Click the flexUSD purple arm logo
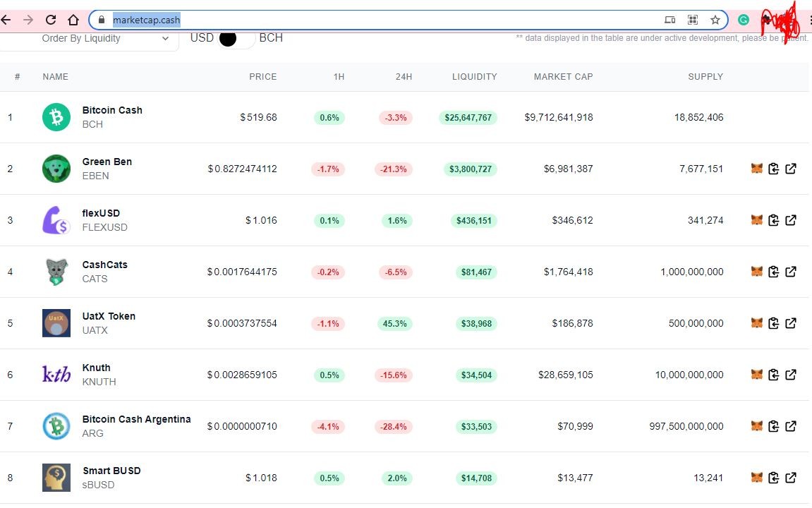 click(56, 220)
